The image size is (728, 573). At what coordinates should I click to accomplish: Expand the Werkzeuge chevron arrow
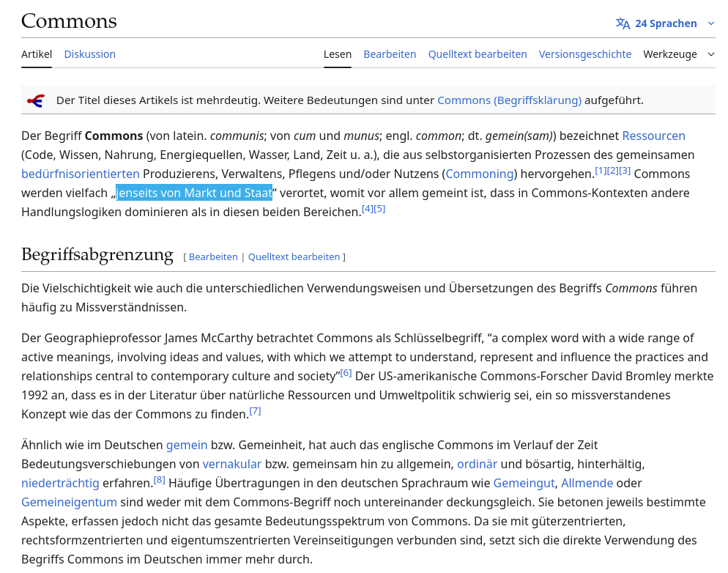(x=711, y=54)
